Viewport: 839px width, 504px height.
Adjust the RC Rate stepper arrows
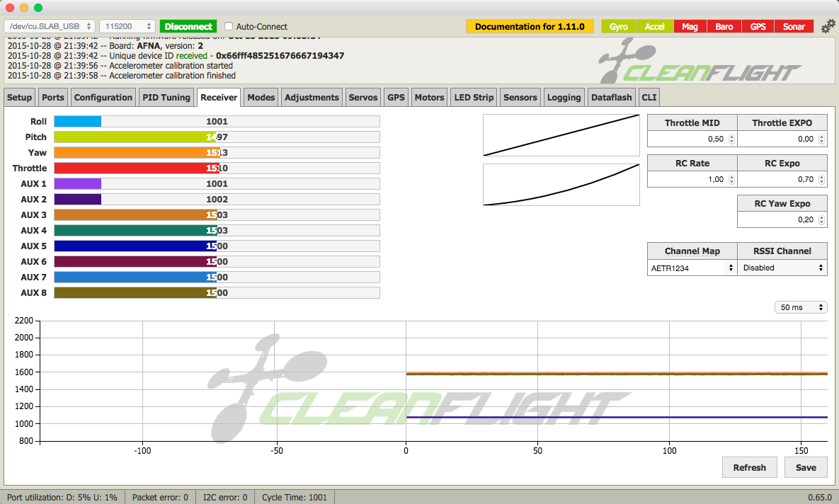click(x=731, y=180)
